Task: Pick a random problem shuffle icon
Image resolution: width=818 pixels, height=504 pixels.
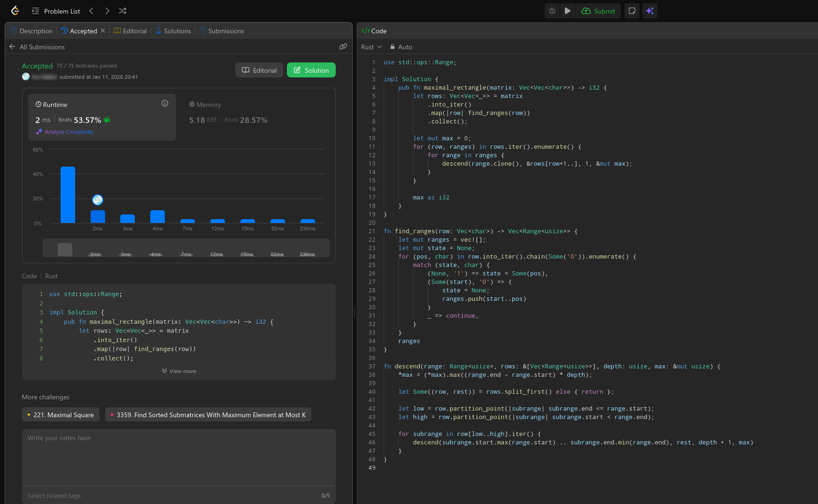Action: pos(123,11)
